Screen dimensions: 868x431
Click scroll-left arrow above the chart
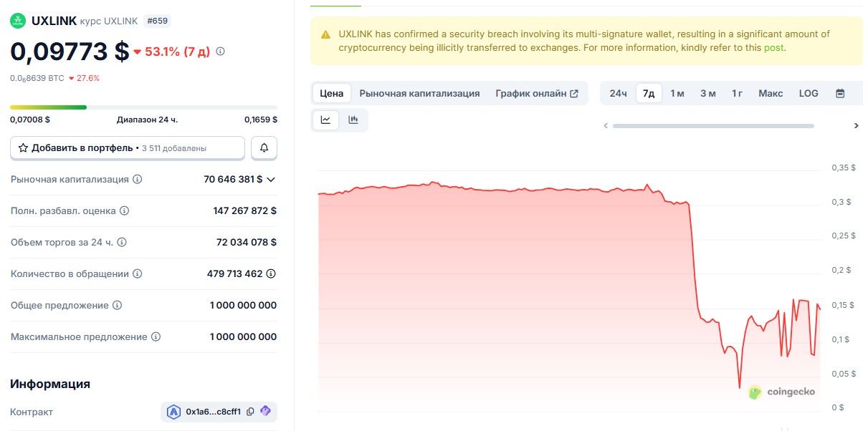point(606,126)
